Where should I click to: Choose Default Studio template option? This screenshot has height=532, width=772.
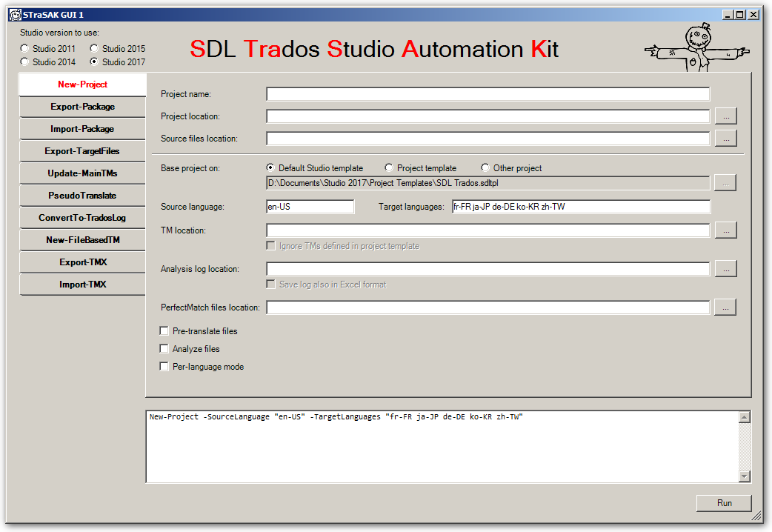pos(270,167)
